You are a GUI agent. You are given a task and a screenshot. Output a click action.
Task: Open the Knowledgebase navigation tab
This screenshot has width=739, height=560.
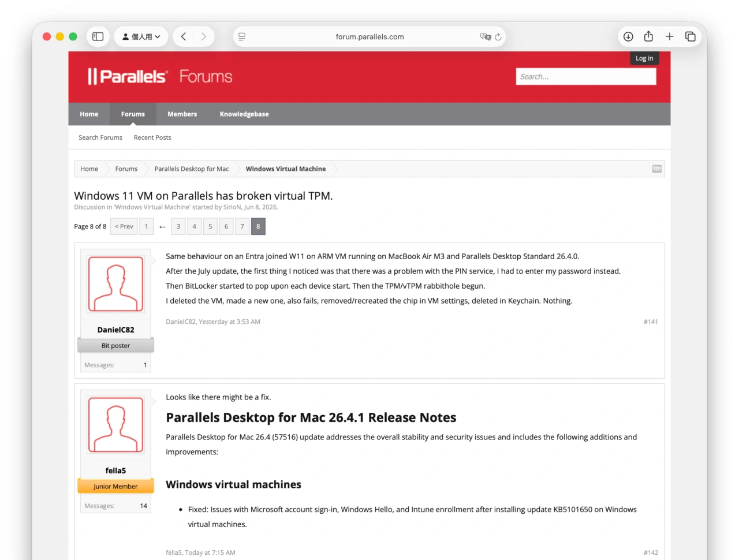click(244, 114)
